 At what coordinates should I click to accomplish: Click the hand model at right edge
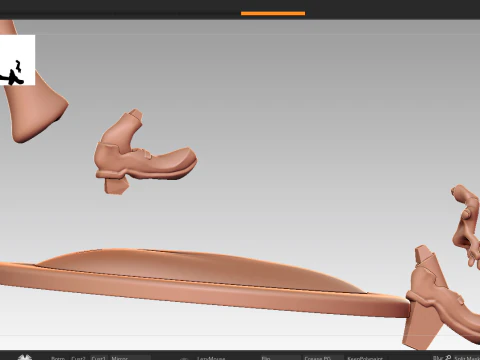click(466, 223)
